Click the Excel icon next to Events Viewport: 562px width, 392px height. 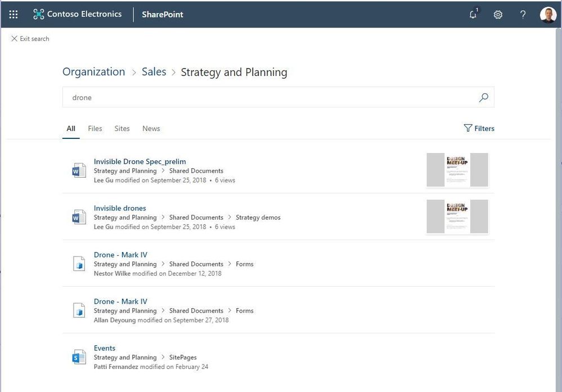(x=79, y=356)
